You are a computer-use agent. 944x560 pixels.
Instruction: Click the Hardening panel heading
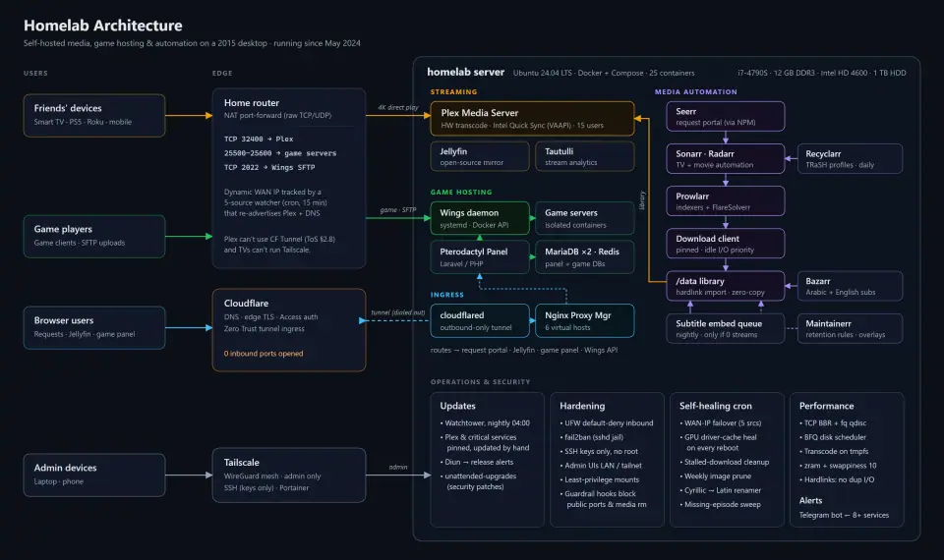click(582, 406)
